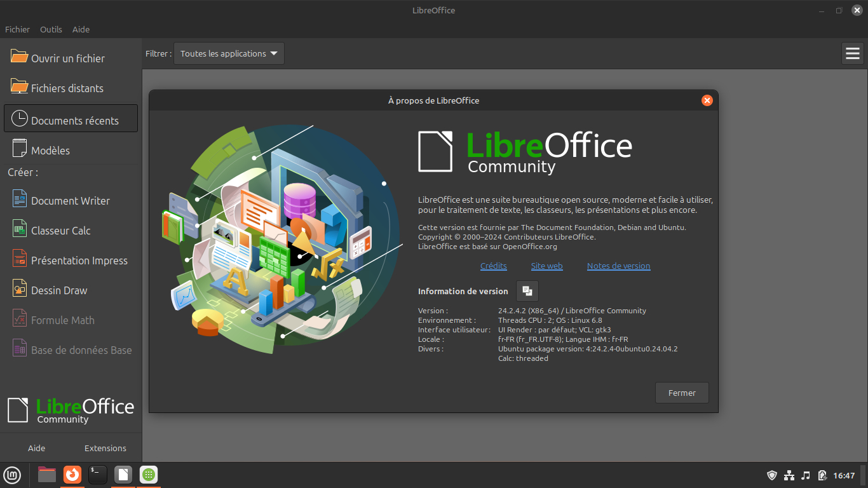868x488 pixels.
Task: Click the Extensions button in the sidebar
Action: click(x=105, y=448)
